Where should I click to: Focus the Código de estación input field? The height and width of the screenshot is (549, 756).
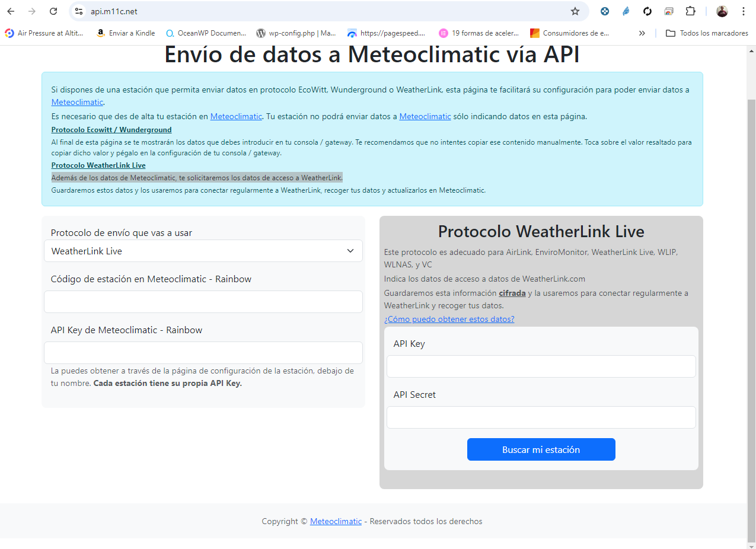pos(203,302)
